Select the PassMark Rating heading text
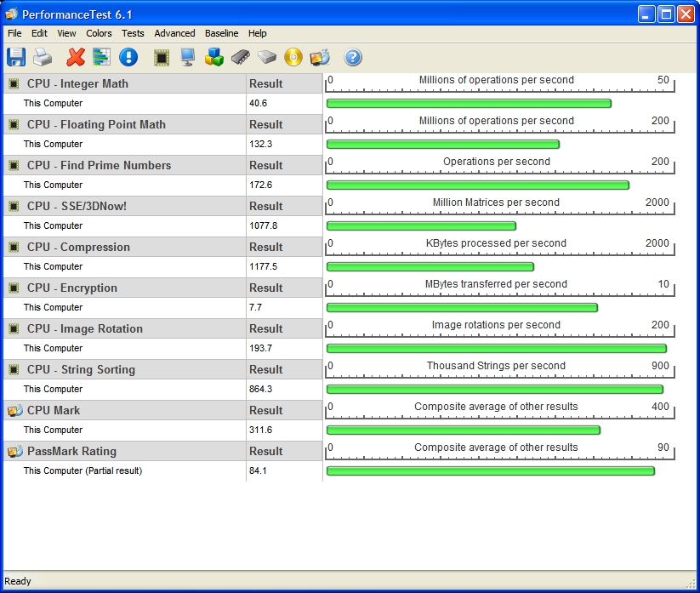 pos(72,452)
